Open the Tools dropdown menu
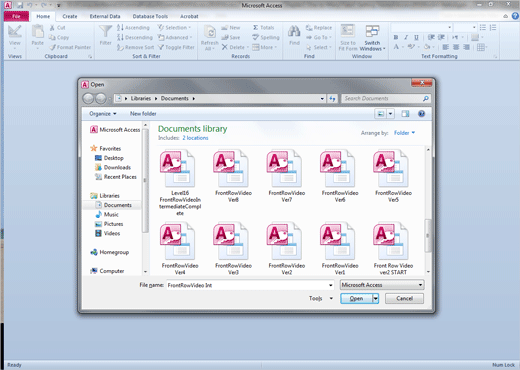Screen dimensions: 520x370 (320, 298)
